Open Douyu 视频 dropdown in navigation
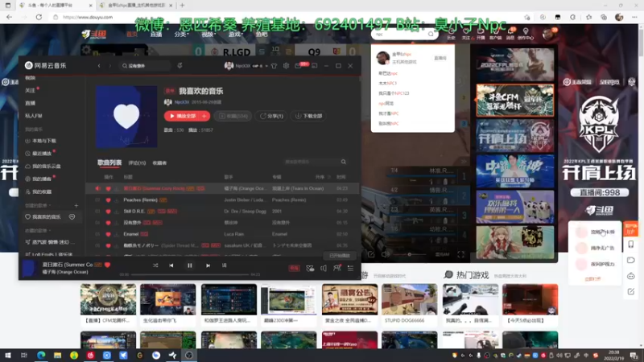Viewport: 644px width, 362px height. pos(208,35)
